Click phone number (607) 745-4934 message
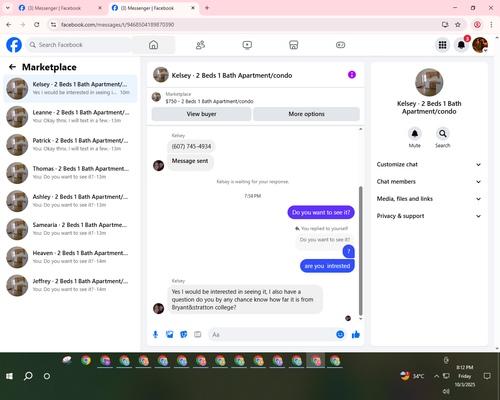This screenshot has width=500, height=400. [x=191, y=146]
